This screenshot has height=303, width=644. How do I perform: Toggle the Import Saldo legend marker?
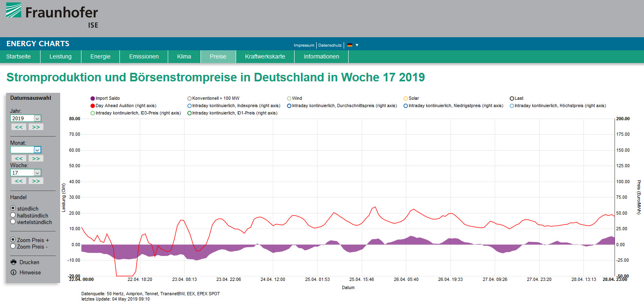pos(92,99)
